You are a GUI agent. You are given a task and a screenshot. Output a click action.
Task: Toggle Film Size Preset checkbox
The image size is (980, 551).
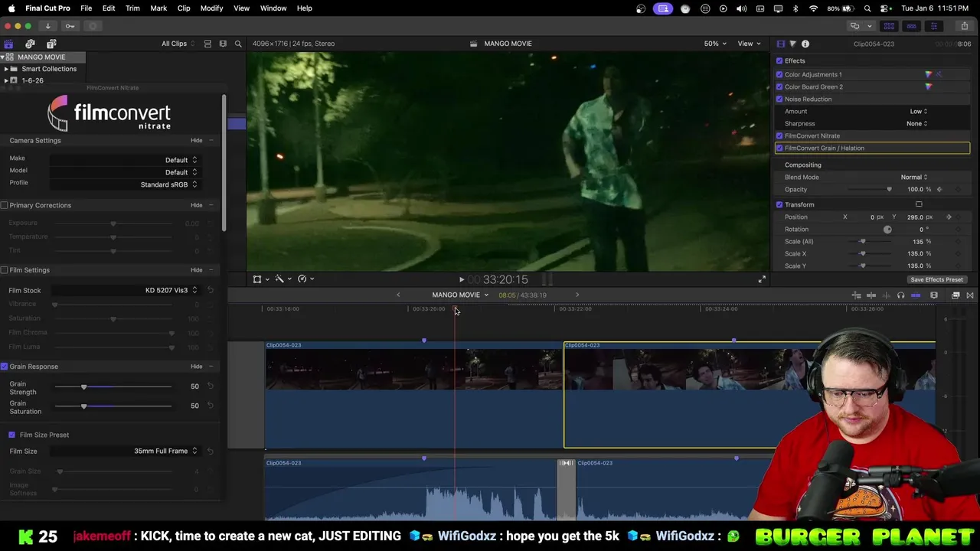[x=11, y=435]
